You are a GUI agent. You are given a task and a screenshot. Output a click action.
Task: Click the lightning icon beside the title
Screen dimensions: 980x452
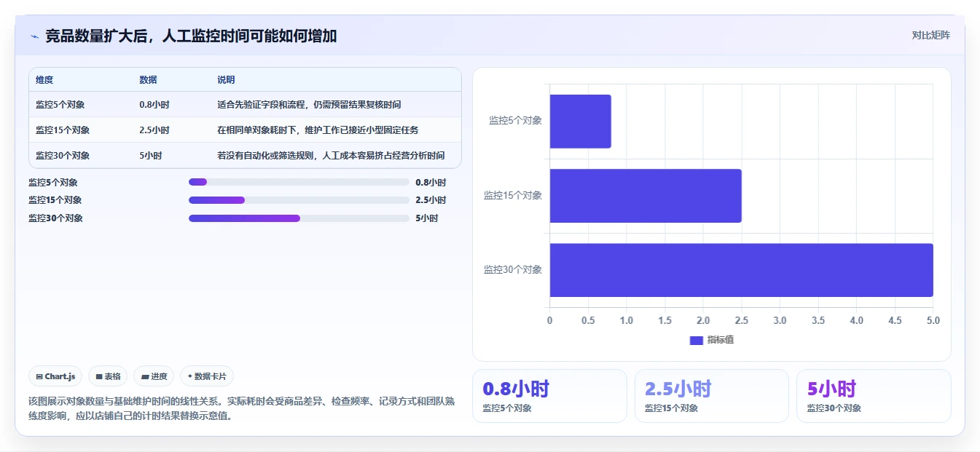tap(34, 36)
